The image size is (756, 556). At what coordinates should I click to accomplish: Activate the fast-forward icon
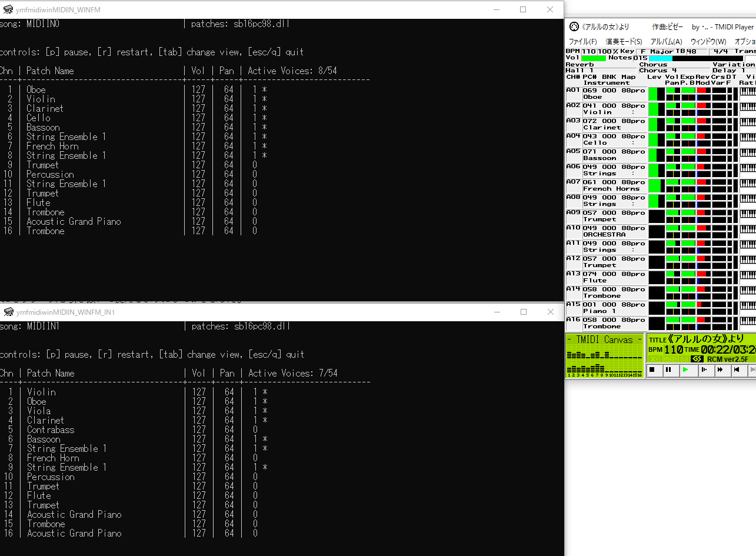(x=720, y=369)
